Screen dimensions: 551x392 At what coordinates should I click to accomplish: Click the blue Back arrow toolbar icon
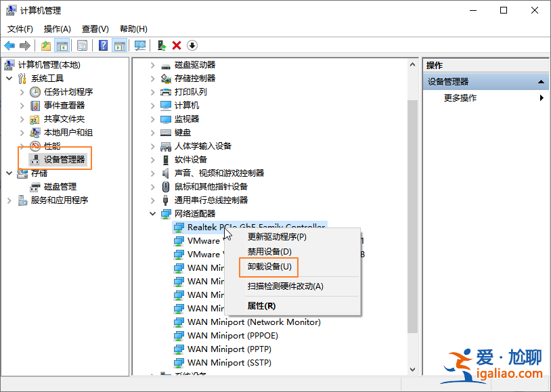pos(9,45)
